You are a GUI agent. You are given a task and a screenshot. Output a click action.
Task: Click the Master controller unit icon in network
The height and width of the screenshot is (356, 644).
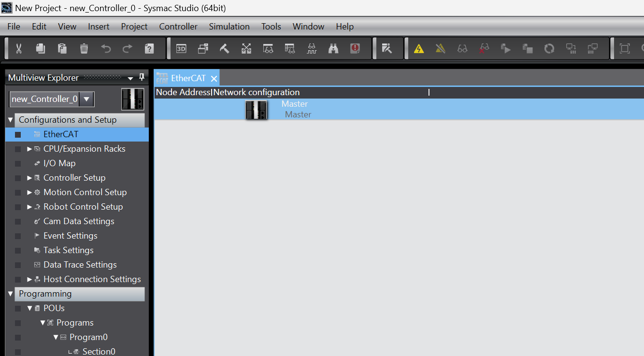[256, 110]
